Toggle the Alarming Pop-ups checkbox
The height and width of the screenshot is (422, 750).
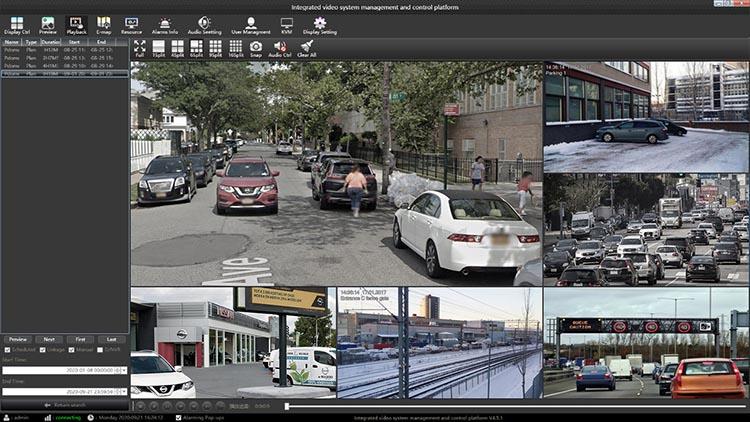178,418
